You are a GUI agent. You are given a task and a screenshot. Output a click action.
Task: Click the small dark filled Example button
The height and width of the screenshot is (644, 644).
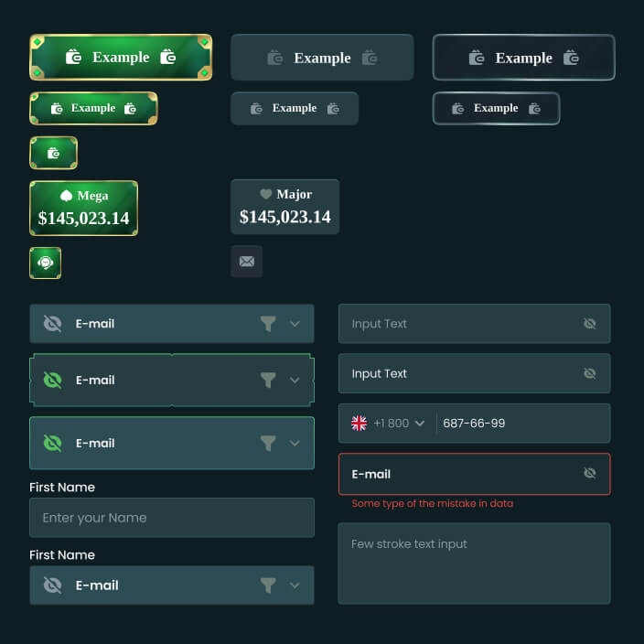click(294, 109)
